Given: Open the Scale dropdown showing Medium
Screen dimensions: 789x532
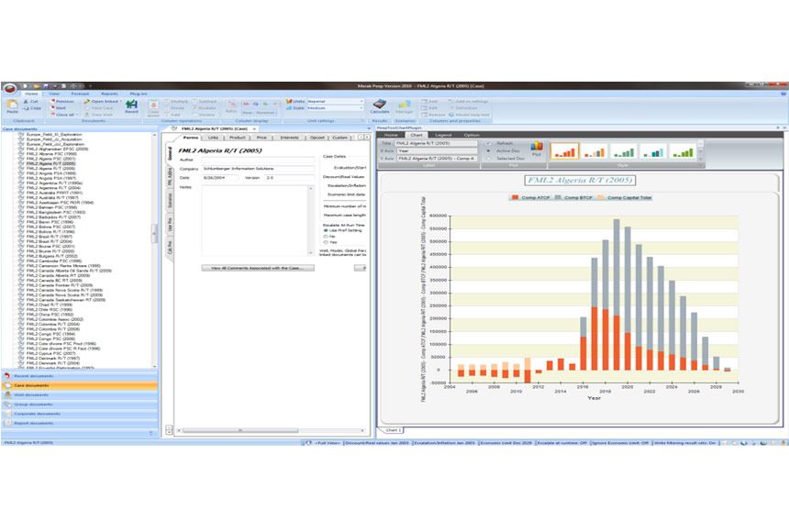Looking at the screenshot, I should pyautogui.click(x=334, y=108).
